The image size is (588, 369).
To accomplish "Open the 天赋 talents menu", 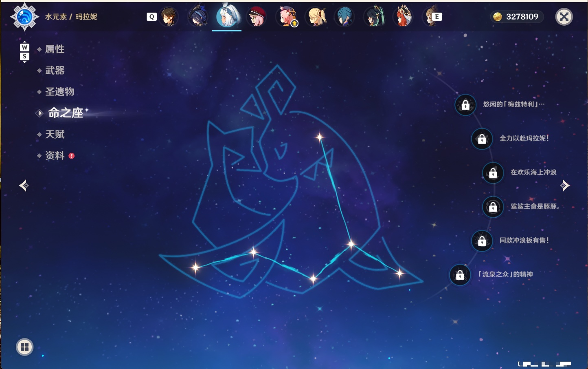I will pos(55,134).
